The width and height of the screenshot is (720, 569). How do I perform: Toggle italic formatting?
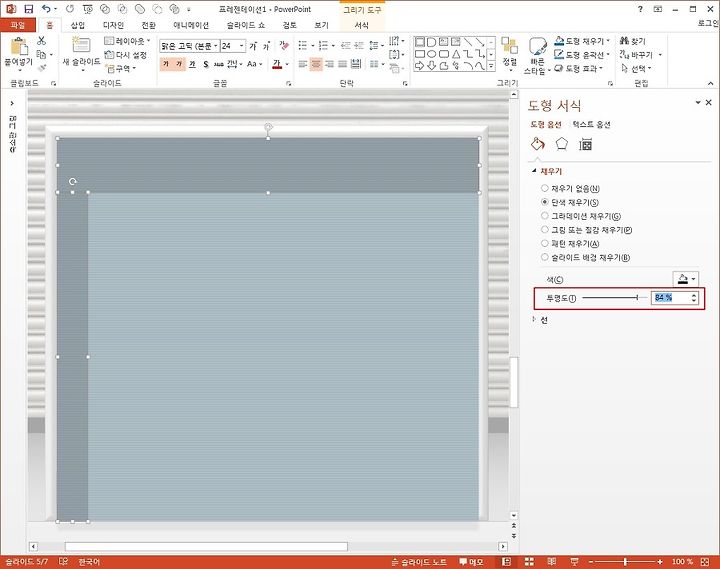click(179, 64)
